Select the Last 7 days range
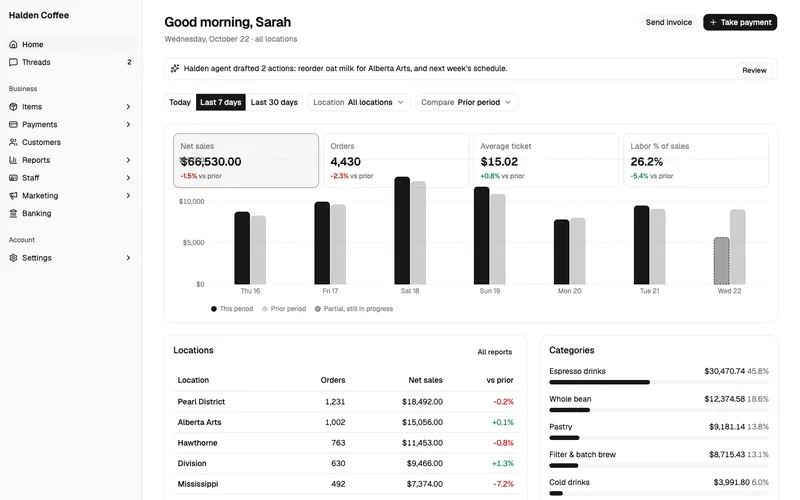 point(220,102)
